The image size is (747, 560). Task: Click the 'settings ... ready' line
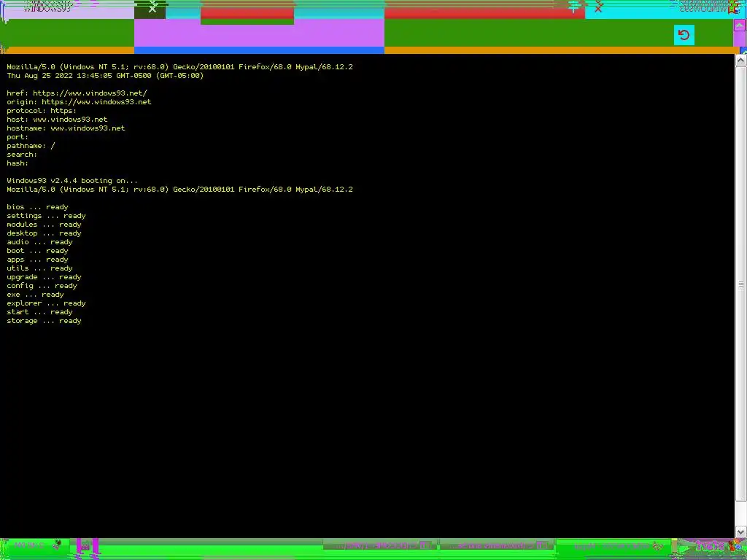pos(46,216)
